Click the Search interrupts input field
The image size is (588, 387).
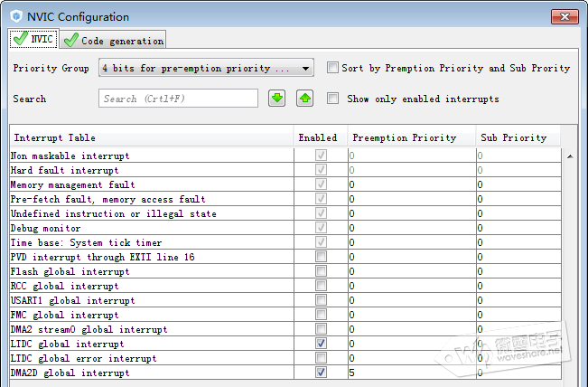tap(178, 99)
